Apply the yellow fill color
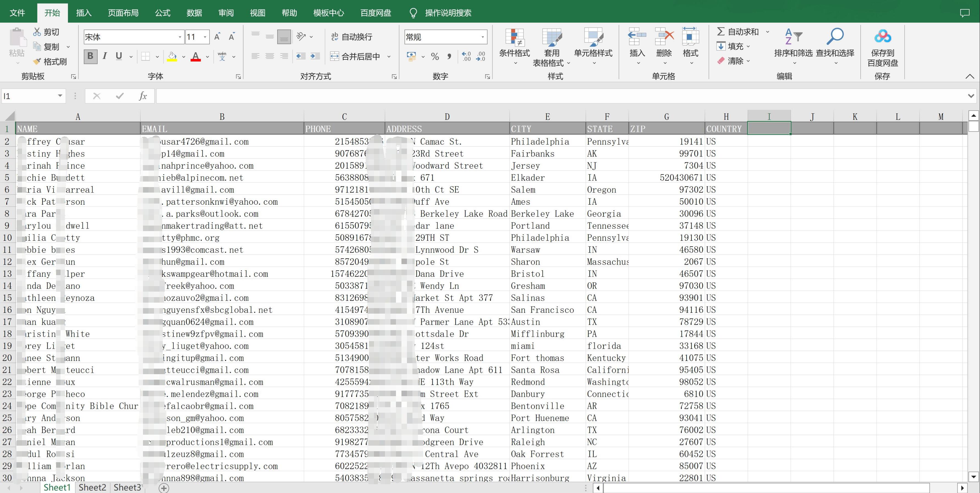Screen dimensions: 980x493 172,57
